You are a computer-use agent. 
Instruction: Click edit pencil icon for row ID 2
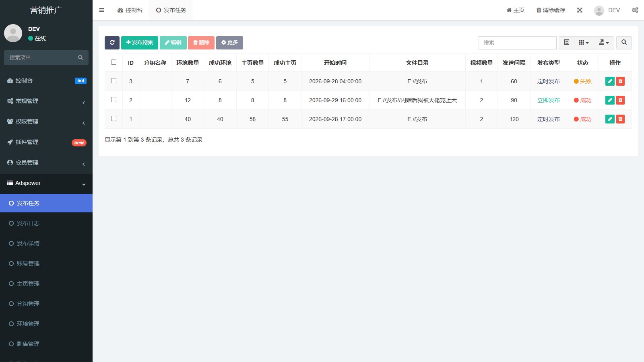click(x=610, y=100)
